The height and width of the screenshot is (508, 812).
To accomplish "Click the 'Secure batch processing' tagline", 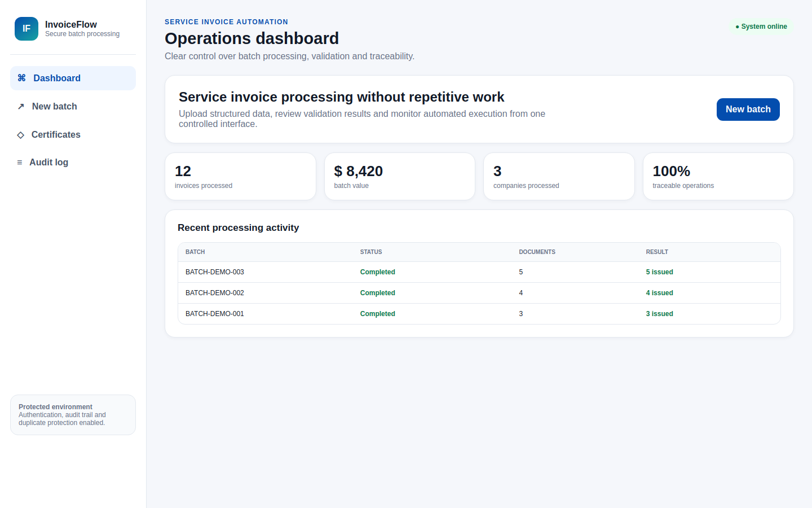I will [x=82, y=34].
